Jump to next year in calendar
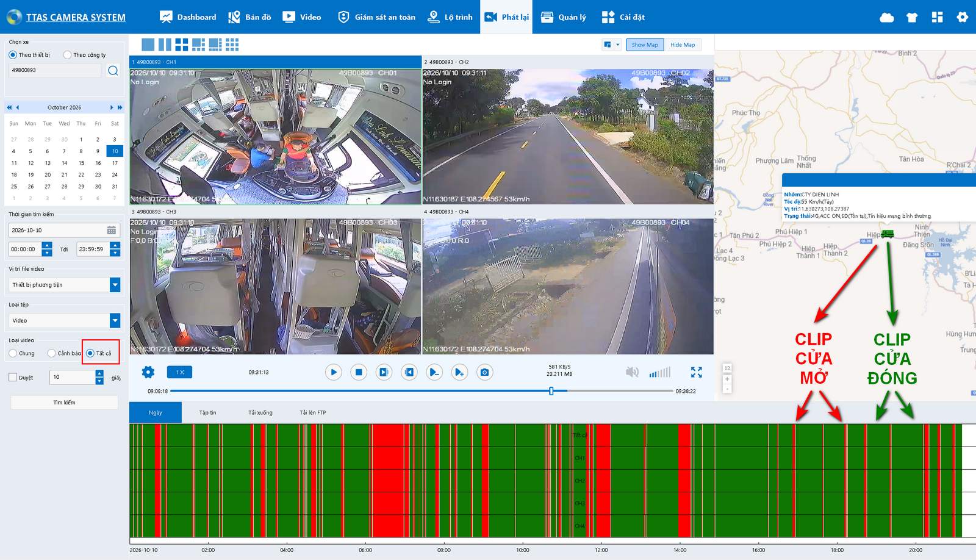This screenshot has height=560, width=976. tap(120, 107)
